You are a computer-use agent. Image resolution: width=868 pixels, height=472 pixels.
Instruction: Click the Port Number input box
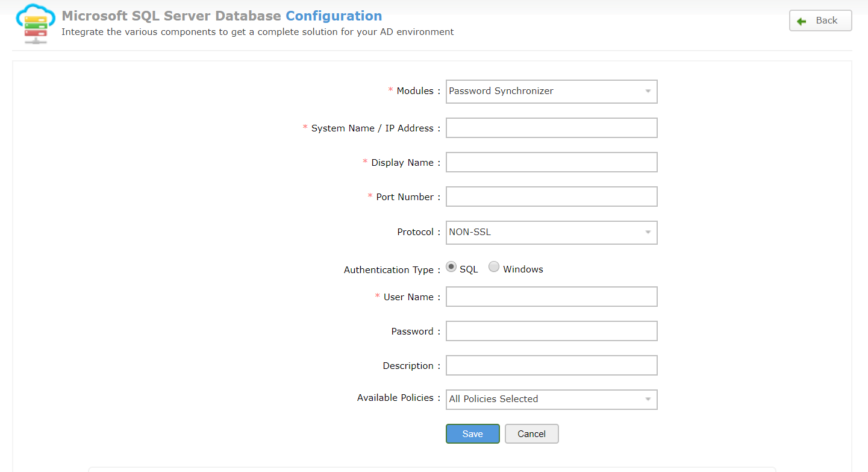[x=551, y=197]
